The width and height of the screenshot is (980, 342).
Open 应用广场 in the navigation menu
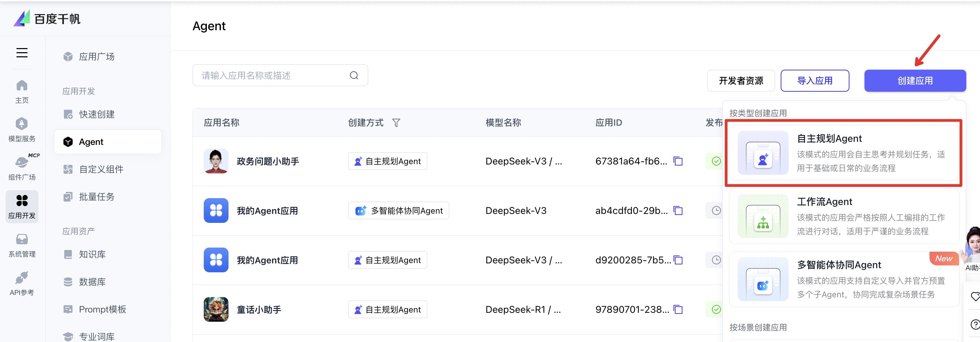[97, 57]
